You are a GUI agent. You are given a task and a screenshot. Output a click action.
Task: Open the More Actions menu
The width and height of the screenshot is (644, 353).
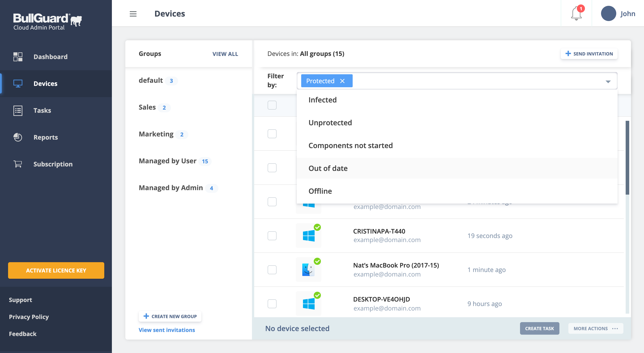(x=595, y=328)
